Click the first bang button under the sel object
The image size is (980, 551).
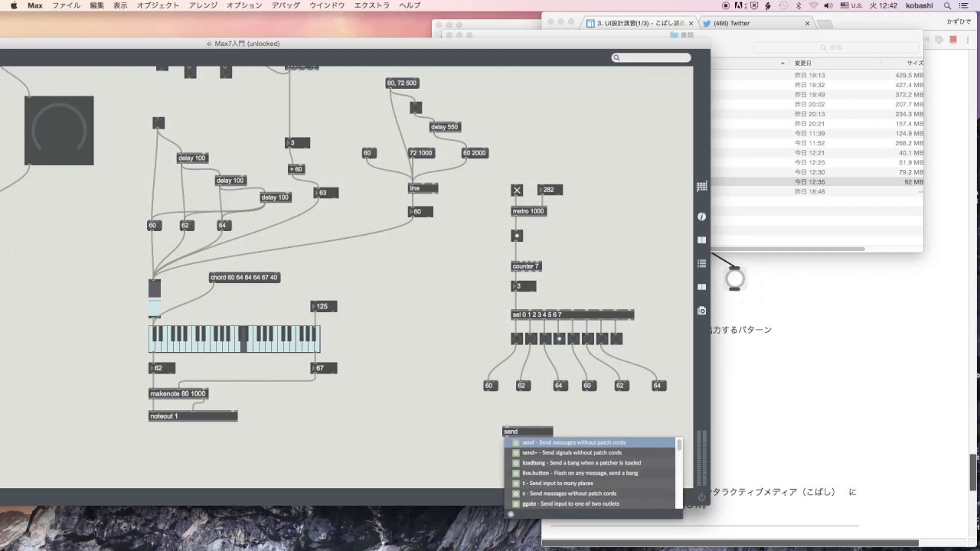click(517, 338)
